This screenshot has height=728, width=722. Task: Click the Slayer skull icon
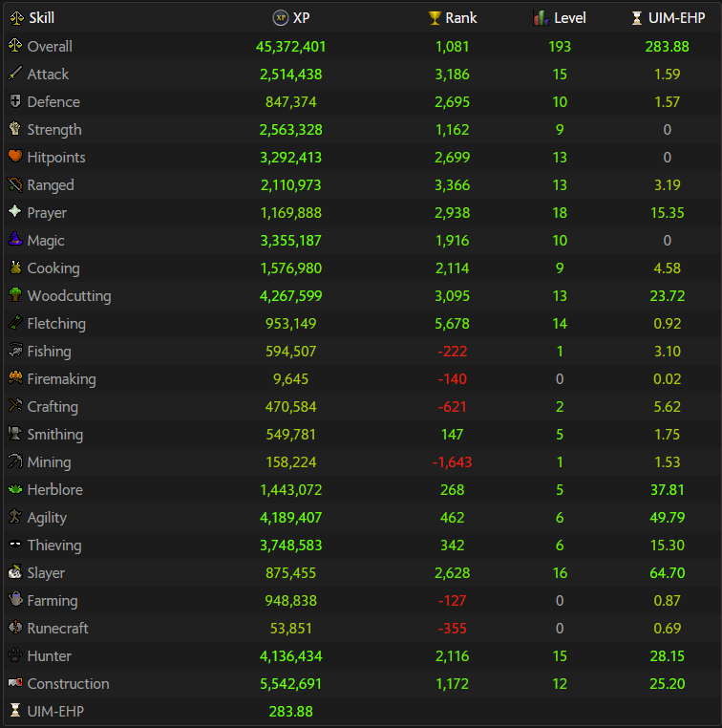pos(15,572)
